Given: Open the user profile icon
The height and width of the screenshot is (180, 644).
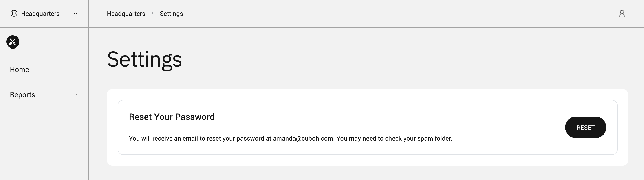Looking at the screenshot, I should [x=622, y=13].
